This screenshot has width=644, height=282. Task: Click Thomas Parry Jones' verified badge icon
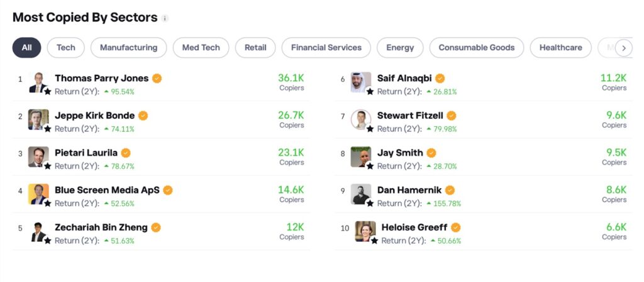click(157, 79)
